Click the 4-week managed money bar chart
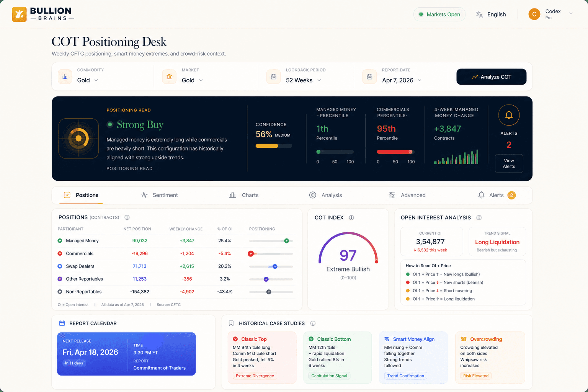The height and width of the screenshot is (392, 588). pyautogui.click(x=456, y=157)
